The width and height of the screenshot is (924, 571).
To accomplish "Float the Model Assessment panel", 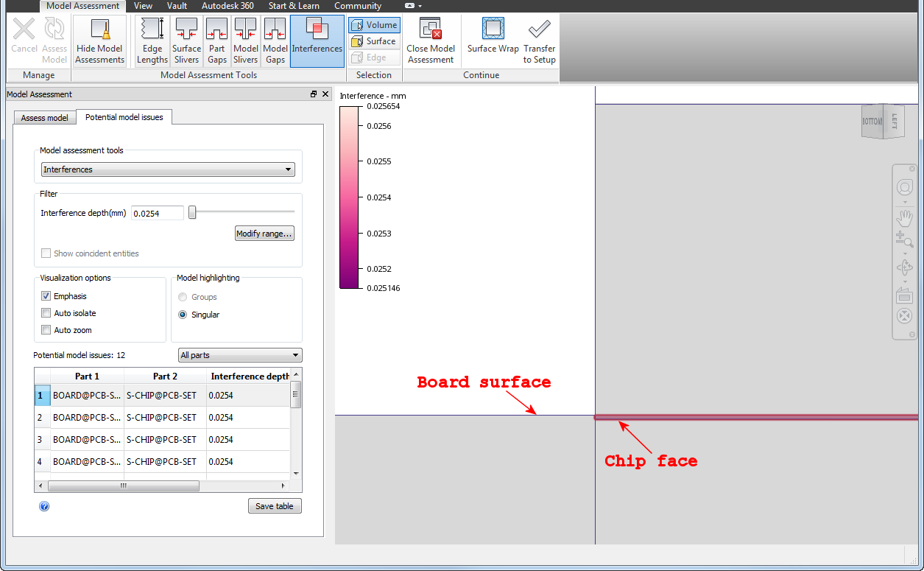I will [x=314, y=94].
